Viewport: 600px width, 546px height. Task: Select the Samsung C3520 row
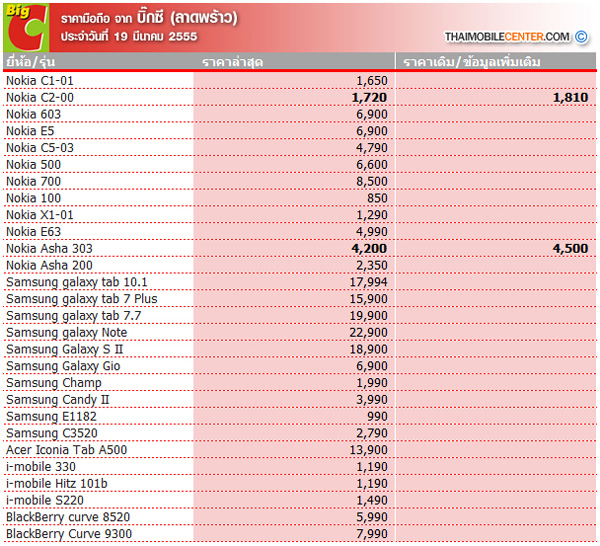(52, 434)
